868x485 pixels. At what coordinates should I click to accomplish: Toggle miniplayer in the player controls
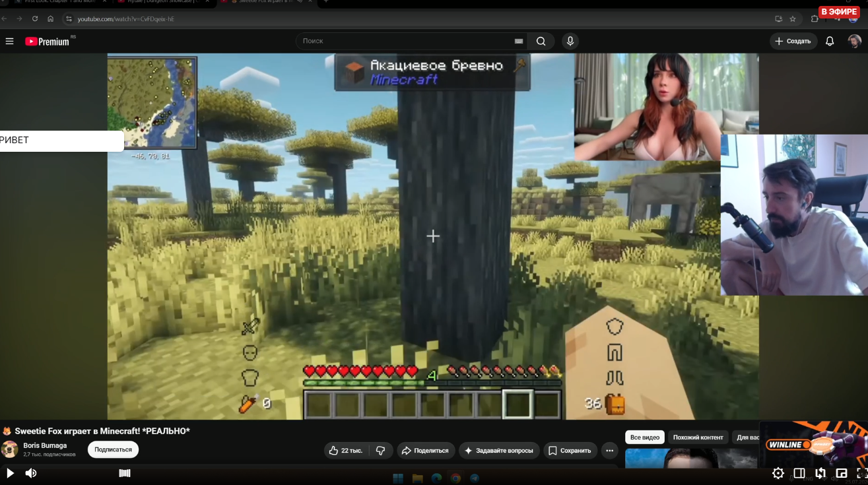click(841, 473)
